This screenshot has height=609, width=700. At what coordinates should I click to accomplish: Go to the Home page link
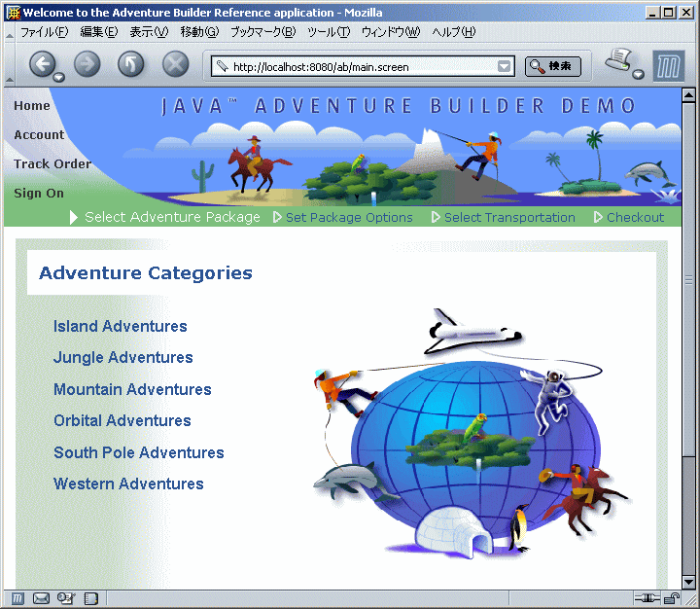click(32, 106)
